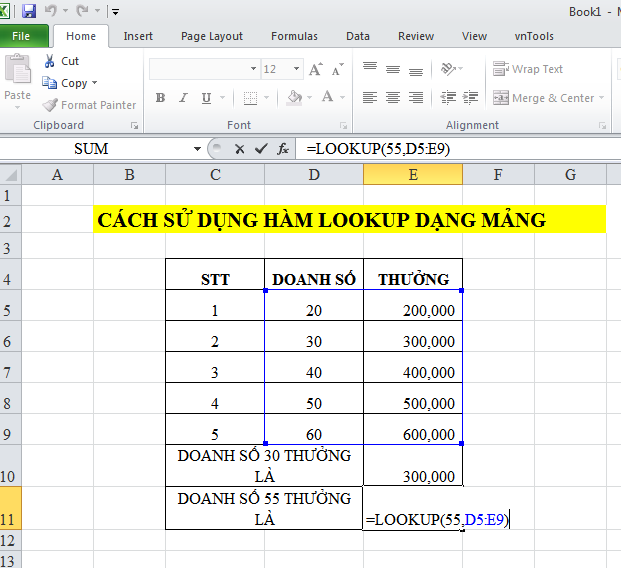Click the Middle Align icon
Screen dimensions: 621x568
point(393,69)
